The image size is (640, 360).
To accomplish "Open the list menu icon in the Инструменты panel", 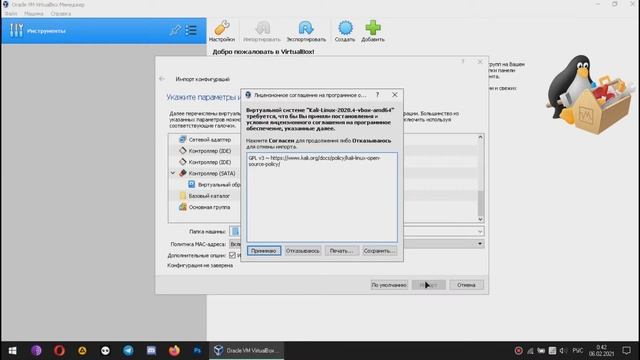I will 191,30.
